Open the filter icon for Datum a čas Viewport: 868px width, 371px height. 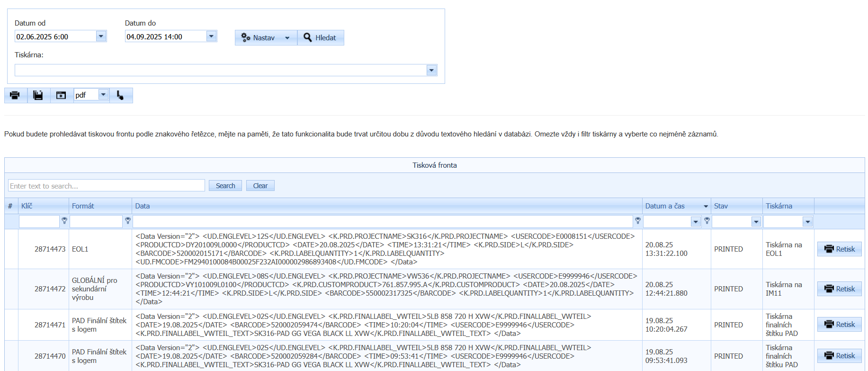(707, 221)
